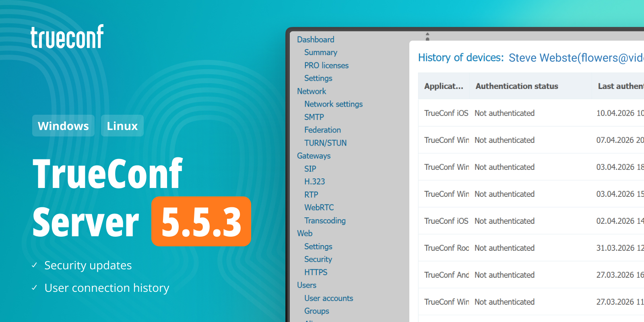644x322 pixels.
Task: Open the Gateways section
Action: [x=314, y=156]
